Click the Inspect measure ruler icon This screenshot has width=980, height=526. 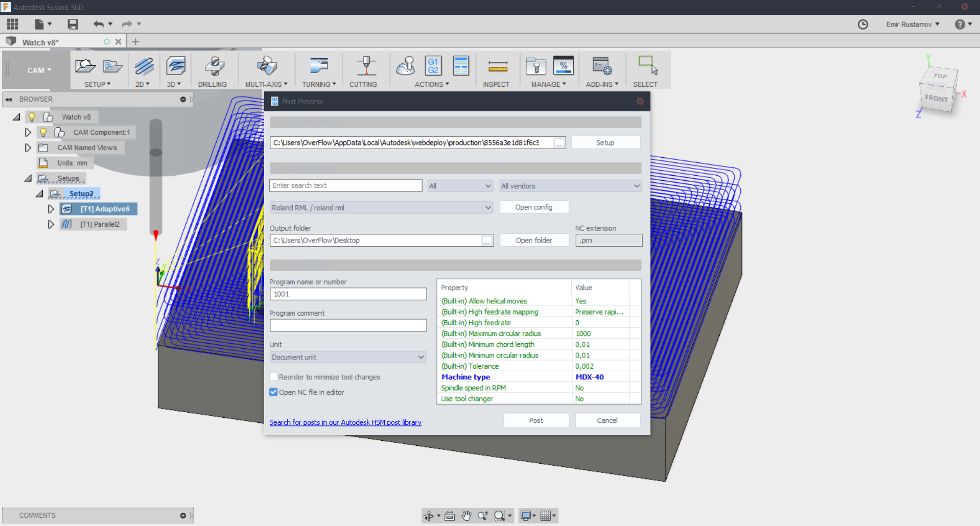(x=498, y=66)
